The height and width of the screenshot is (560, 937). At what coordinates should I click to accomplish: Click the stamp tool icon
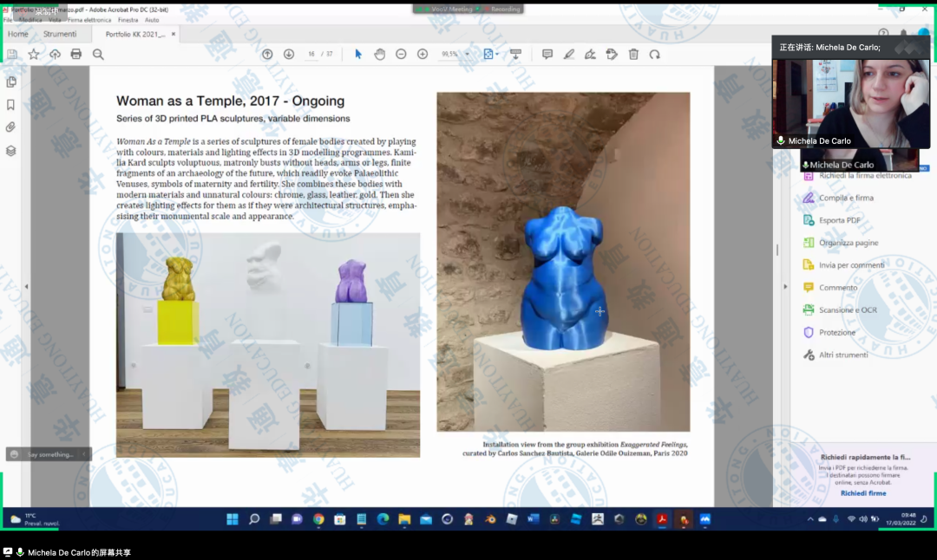612,55
